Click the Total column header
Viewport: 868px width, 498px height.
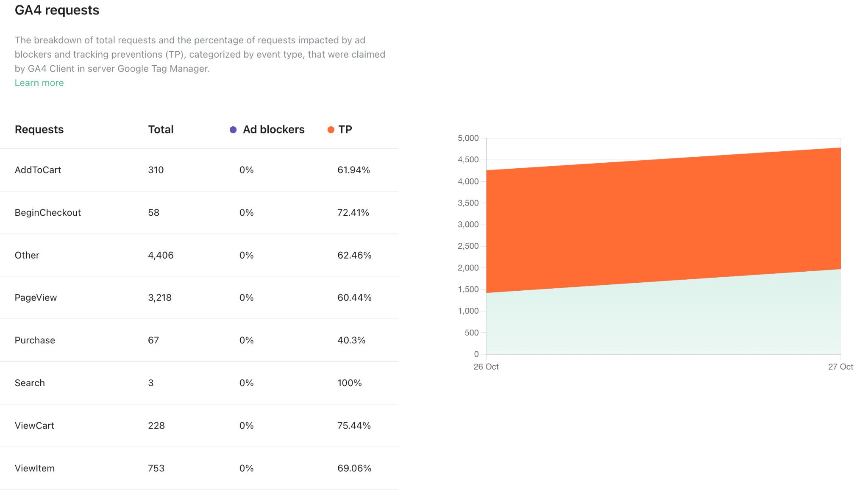tap(161, 130)
